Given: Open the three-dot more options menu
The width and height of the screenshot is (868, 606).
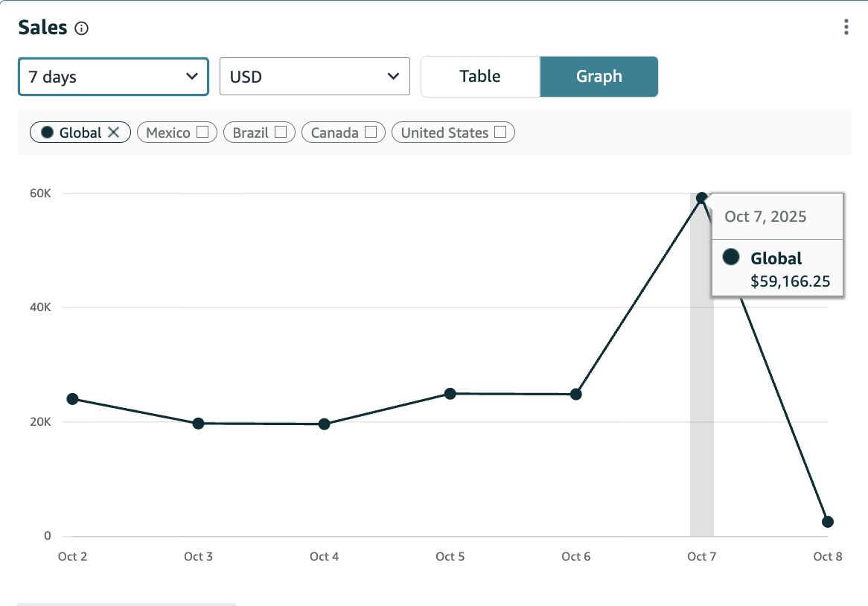Looking at the screenshot, I should click(846, 28).
